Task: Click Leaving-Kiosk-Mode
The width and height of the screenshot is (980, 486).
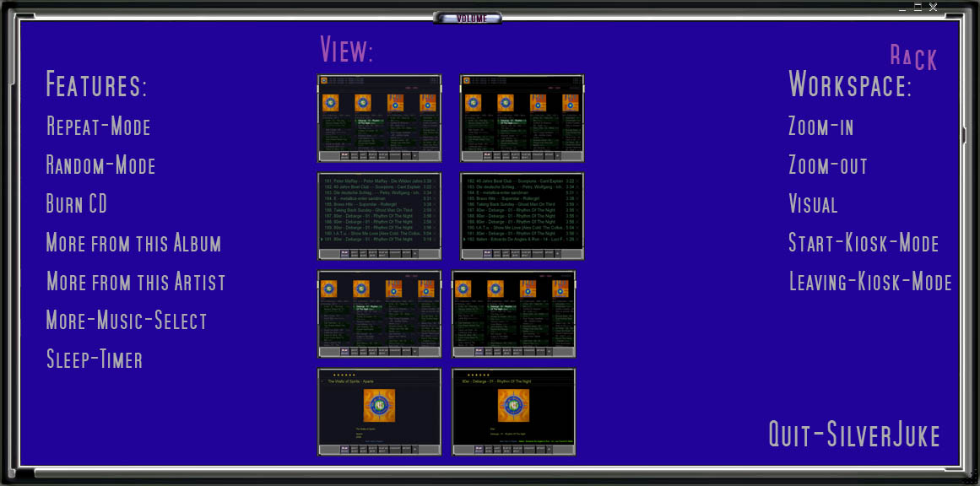Action: coord(870,282)
